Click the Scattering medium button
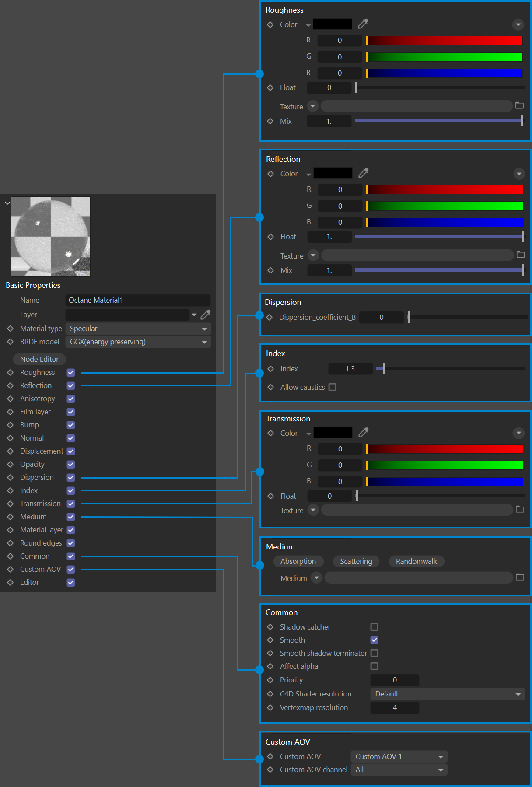Viewport: 532px width, 787px height. 356,561
